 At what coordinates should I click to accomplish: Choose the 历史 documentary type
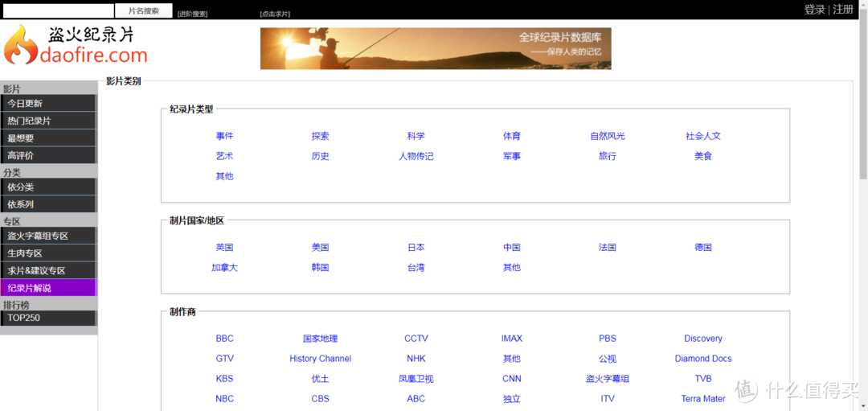tap(321, 156)
